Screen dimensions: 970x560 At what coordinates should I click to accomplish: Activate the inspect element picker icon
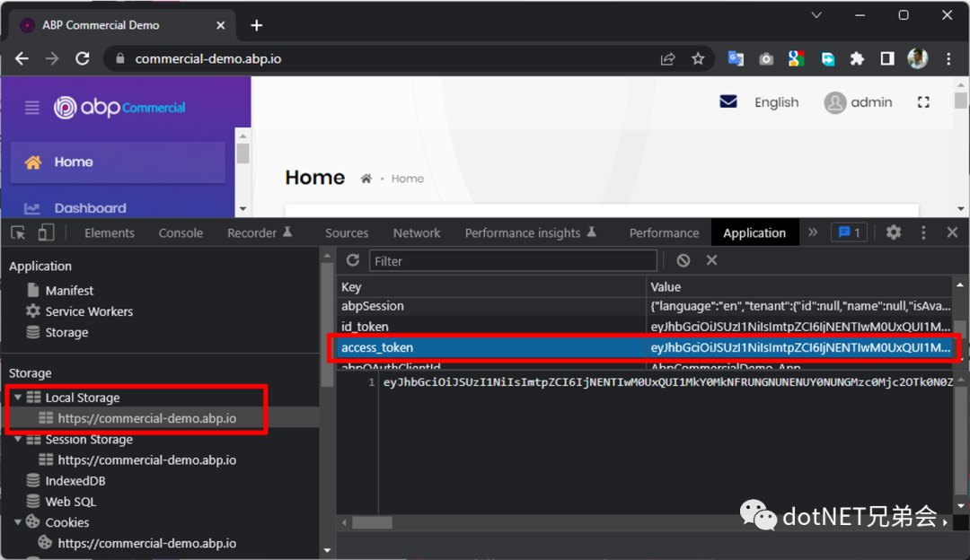(18, 233)
